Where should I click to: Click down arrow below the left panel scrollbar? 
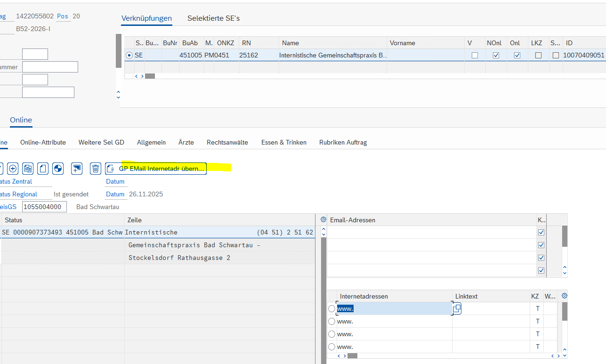point(118,97)
